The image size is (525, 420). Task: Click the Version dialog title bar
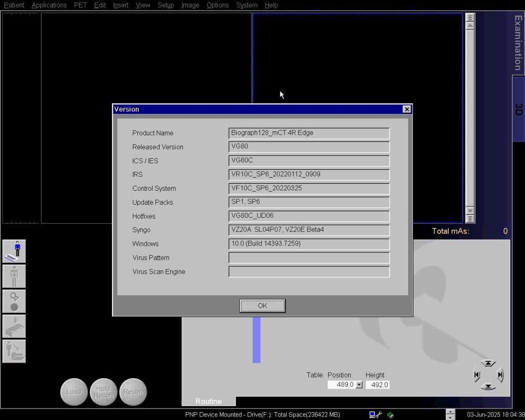[x=262, y=109]
